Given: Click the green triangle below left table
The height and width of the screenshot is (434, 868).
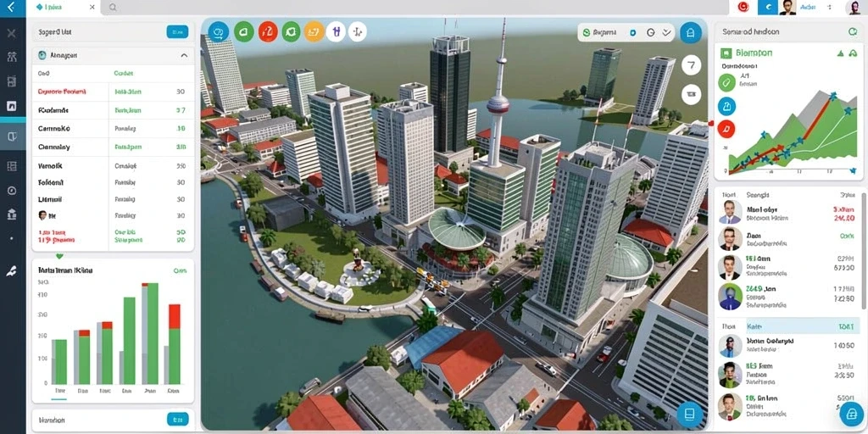Looking at the screenshot, I should pos(59,256).
